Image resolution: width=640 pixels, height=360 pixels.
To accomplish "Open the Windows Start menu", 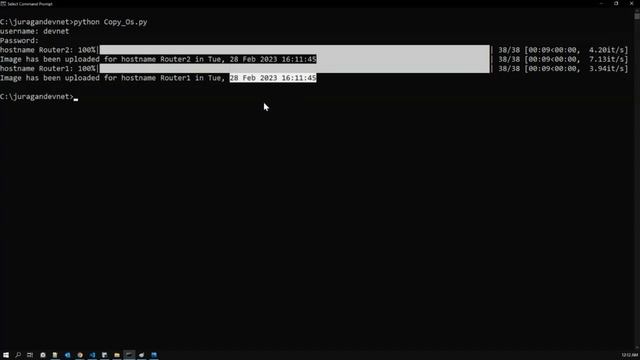I will click(x=6, y=355).
